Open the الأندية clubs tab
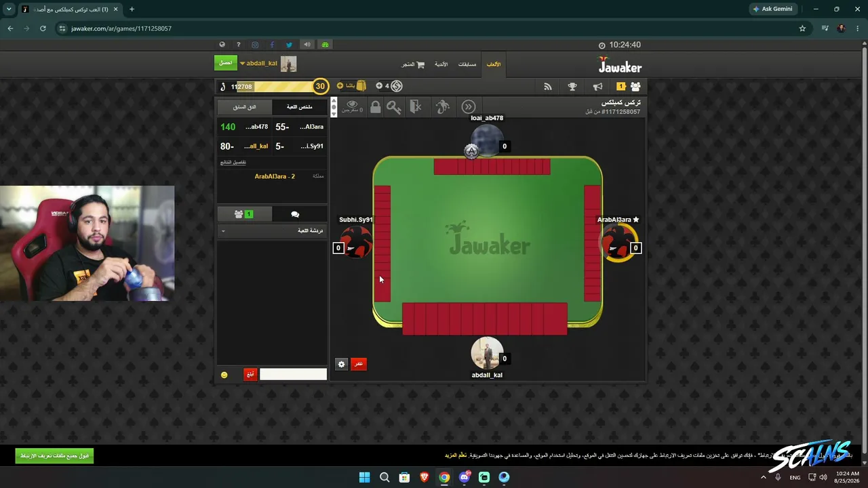 point(441,64)
